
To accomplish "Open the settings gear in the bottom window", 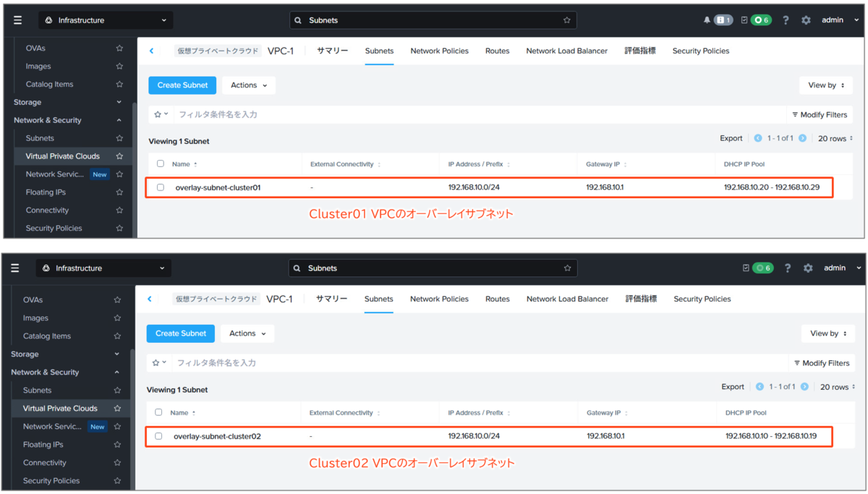I will pos(808,268).
